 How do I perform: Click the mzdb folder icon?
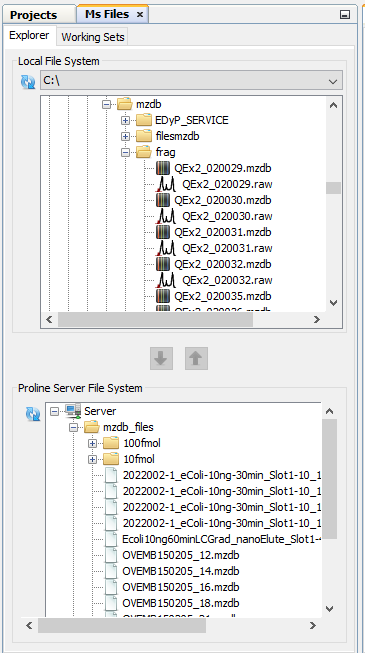point(125,104)
